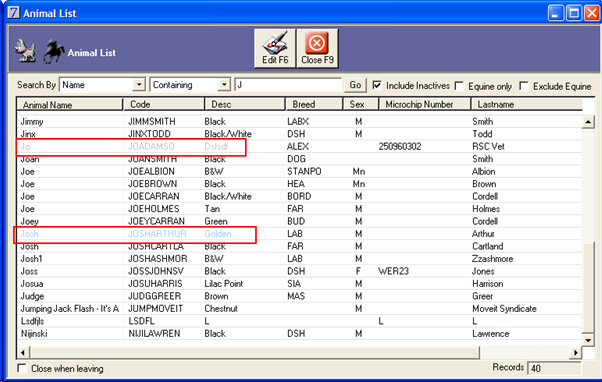Select the Judge animal row
This screenshot has width=602, height=382.
point(299,296)
